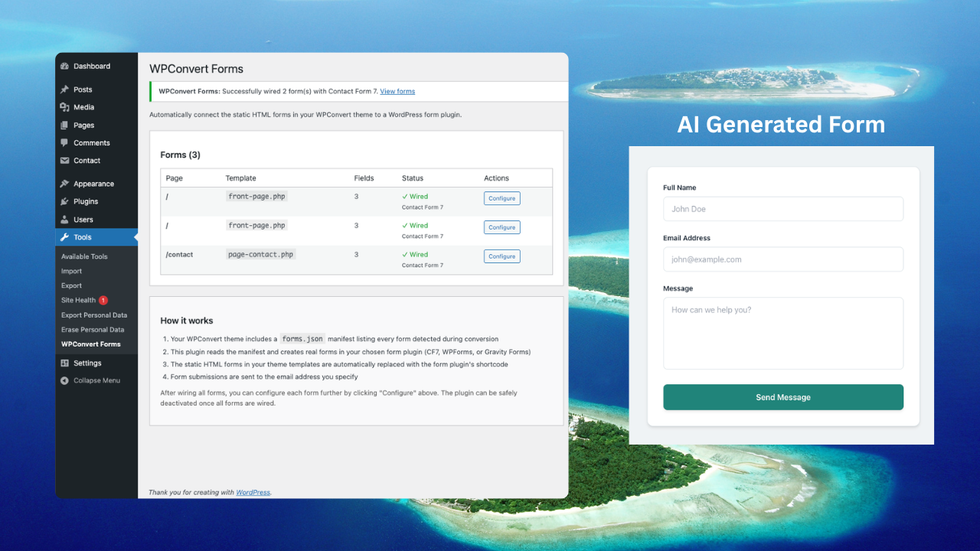Click the View forms link
The width and height of the screenshot is (980, 551).
point(397,91)
